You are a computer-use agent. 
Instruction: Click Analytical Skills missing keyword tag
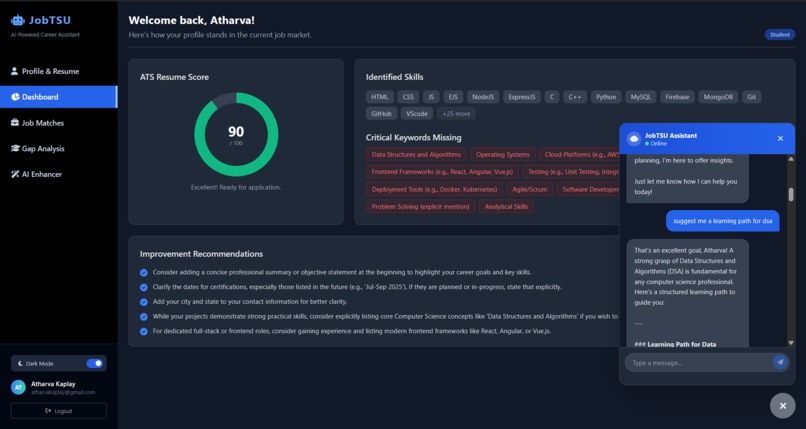click(x=506, y=207)
